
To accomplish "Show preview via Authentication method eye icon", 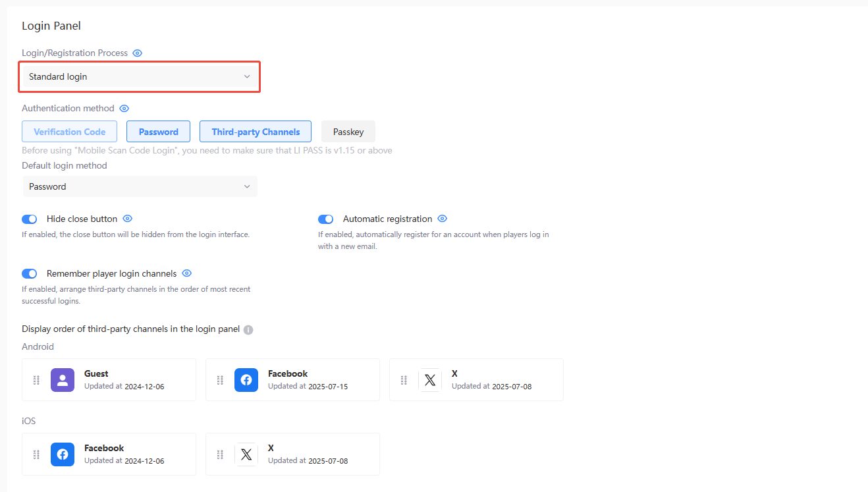I will click(x=124, y=108).
